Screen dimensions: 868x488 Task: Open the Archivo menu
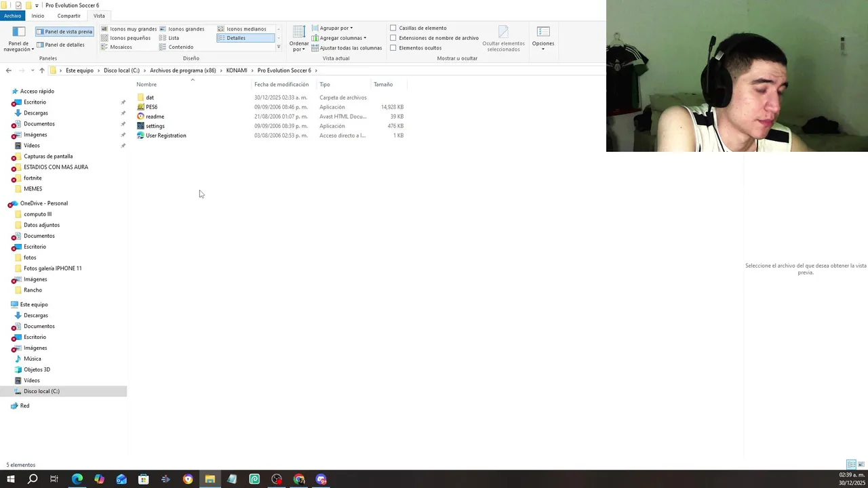pyautogui.click(x=12, y=16)
